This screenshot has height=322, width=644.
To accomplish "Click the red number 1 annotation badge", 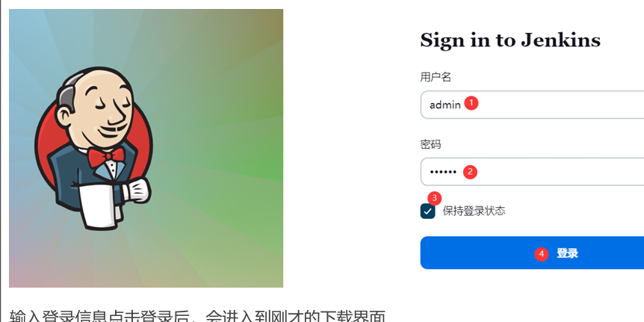I will pos(471,103).
